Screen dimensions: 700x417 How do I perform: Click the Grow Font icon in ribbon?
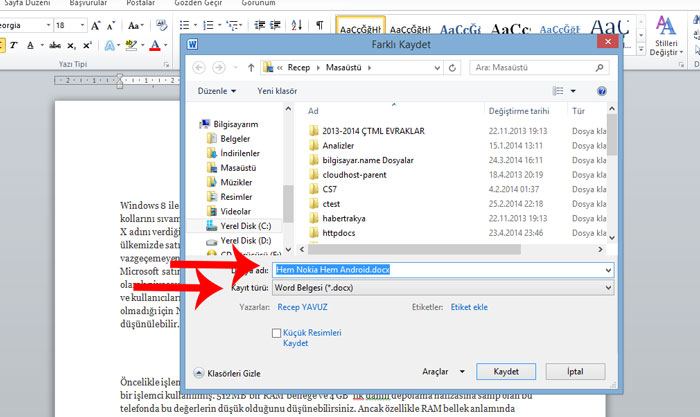pyautogui.click(x=95, y=25)
